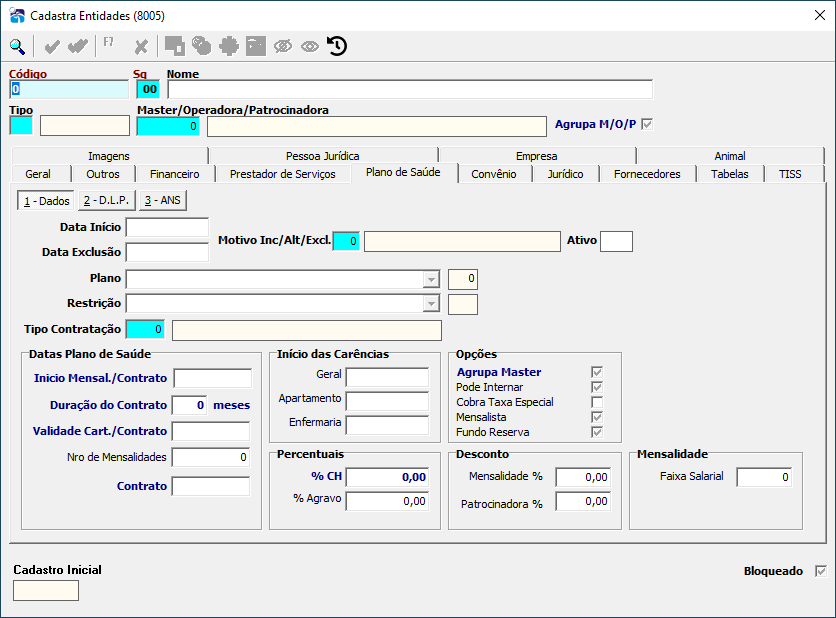This screenshot has height=618, width=836.
Task: Select the 3 - ANS sub-tab button
Action: point(163,200)
